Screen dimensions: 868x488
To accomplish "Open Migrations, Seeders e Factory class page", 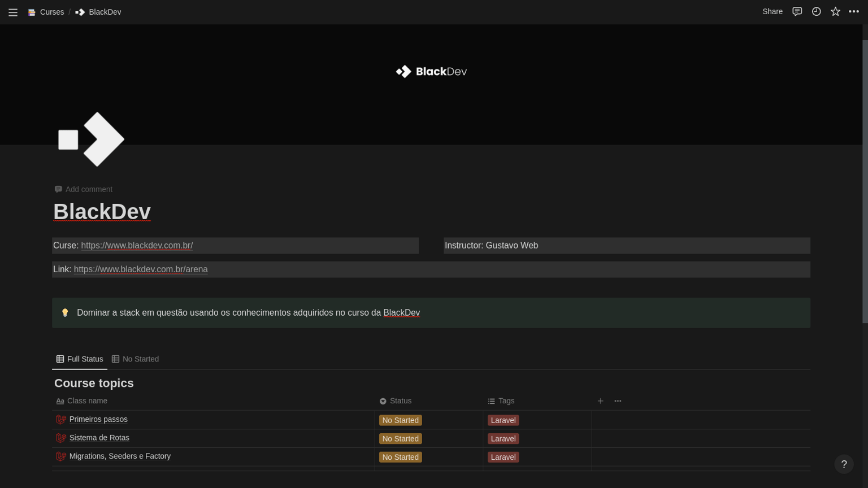I will pos(120,456).
